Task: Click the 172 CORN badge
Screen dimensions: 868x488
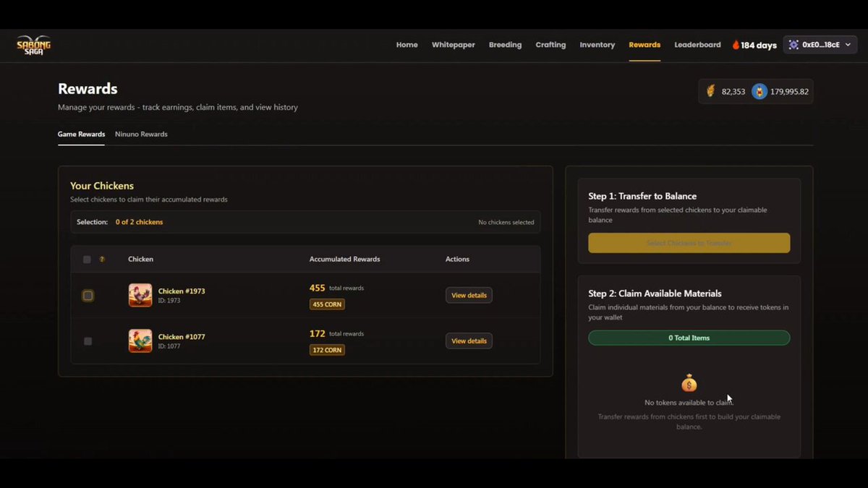Action: 327,350
